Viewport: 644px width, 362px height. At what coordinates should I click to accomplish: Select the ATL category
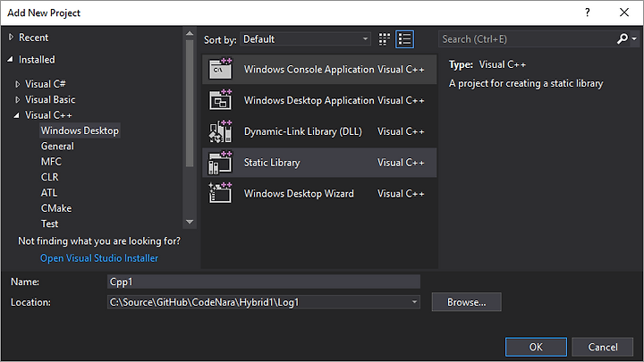coord(49,193)
